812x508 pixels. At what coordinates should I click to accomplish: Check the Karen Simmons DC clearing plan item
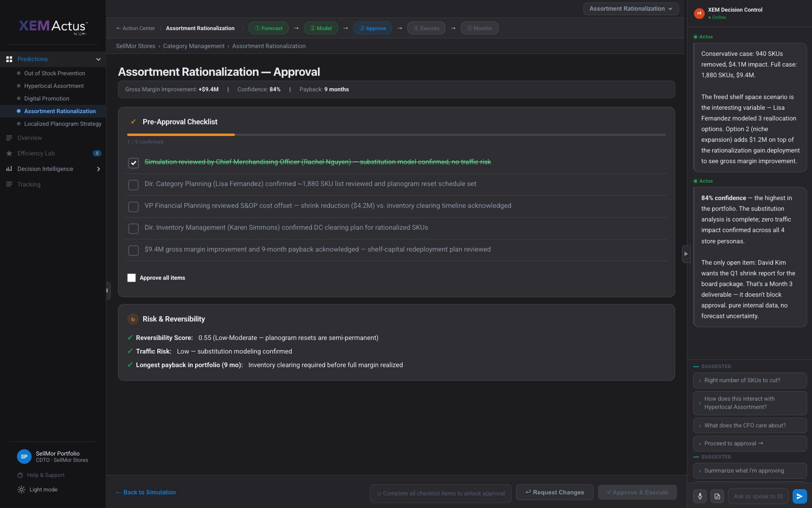click(133, 228)
